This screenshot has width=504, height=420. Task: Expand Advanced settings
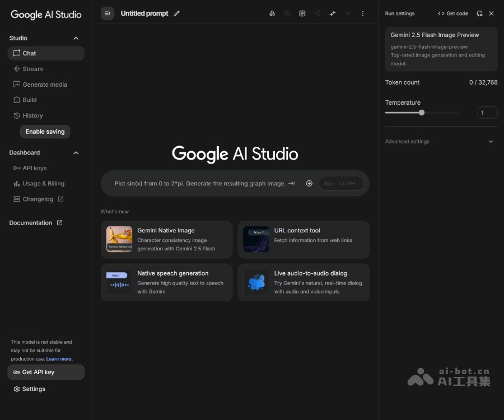491,142
